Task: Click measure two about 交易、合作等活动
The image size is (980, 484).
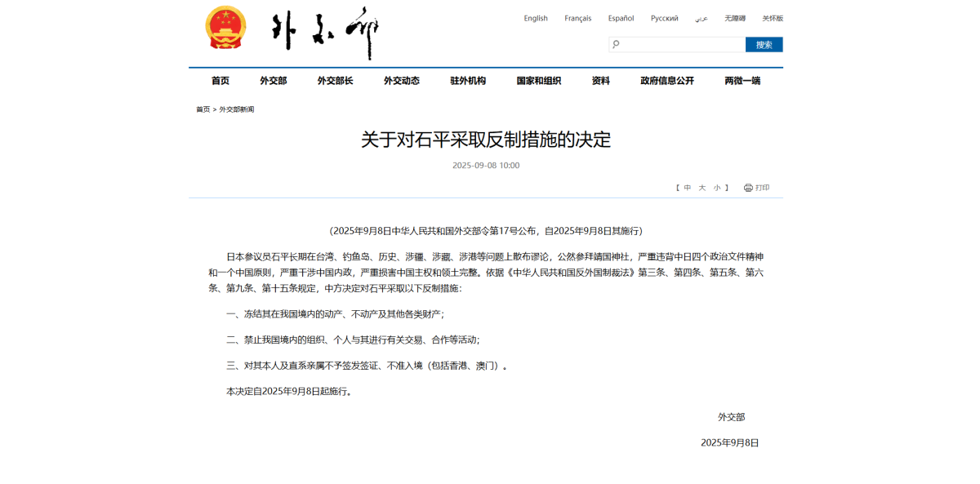Action: [x=353, y=340]
